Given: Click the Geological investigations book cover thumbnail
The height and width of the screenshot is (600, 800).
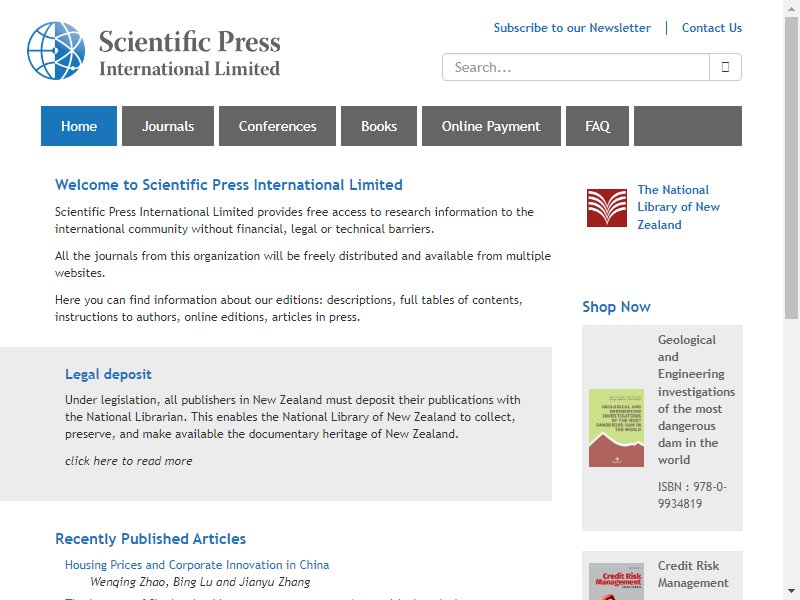Looking at the screenshot, I should [x=616, y=428].
